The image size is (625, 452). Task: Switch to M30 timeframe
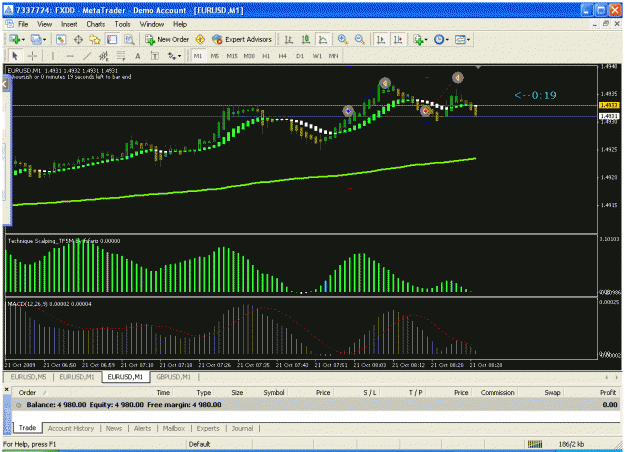(x=249, y=56)
